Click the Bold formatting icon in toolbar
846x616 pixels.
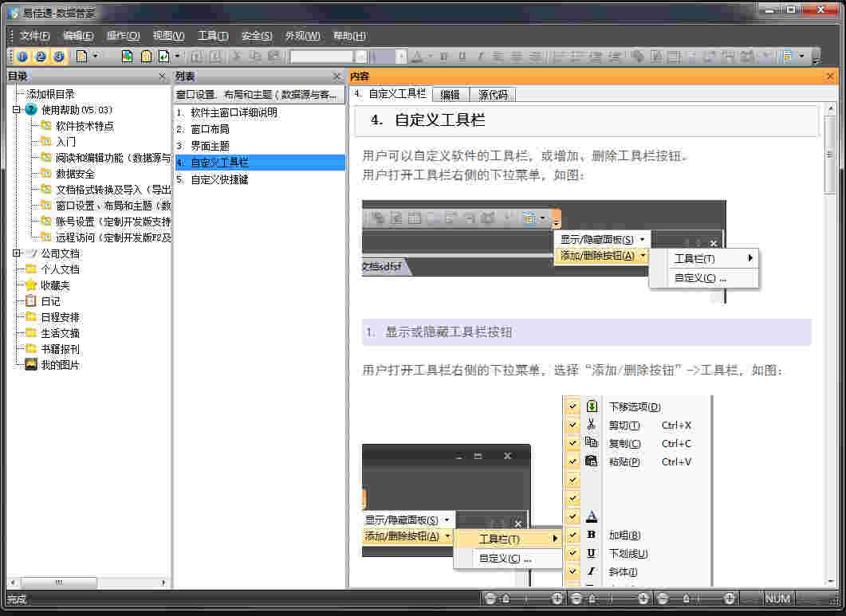click(443, 57)
